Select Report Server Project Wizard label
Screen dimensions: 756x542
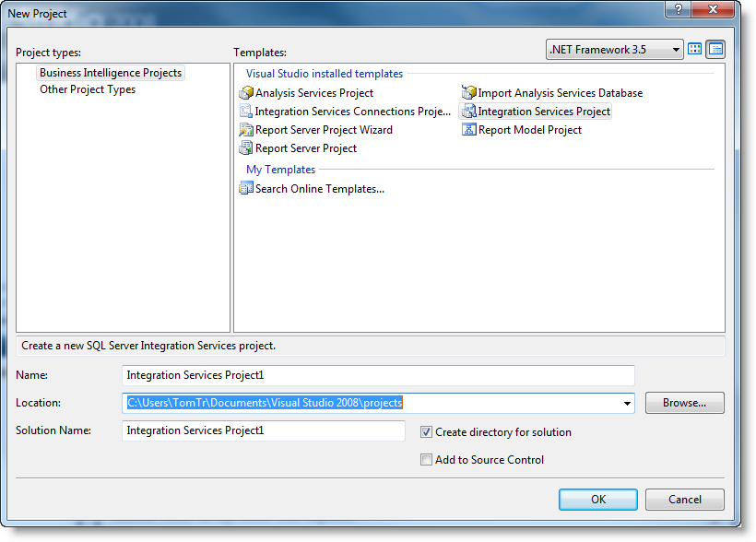[x=324, y=130]
